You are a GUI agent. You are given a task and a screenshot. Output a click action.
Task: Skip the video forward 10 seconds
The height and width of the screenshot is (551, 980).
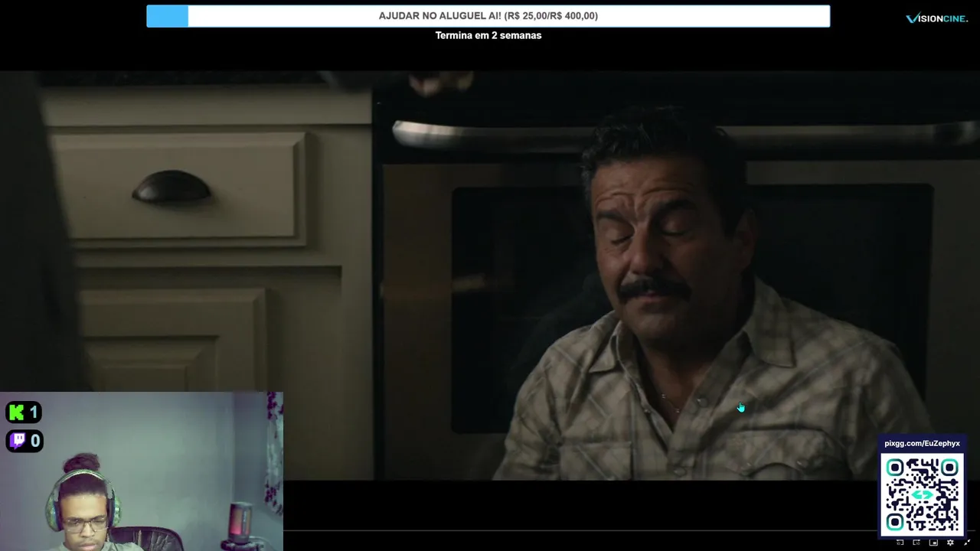click(x=916, y=543)
